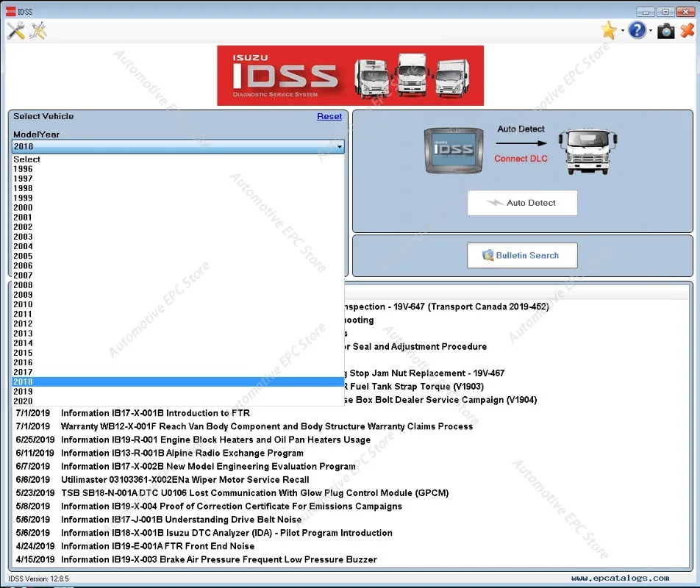Select model year 2010
The image size is (700, 588).
(178, 304)
